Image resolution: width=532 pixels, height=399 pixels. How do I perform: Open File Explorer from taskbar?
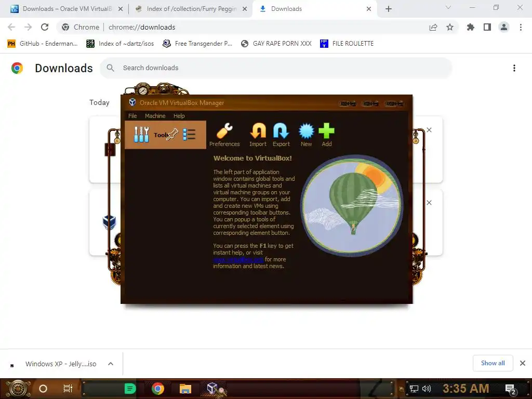point(185,389)
